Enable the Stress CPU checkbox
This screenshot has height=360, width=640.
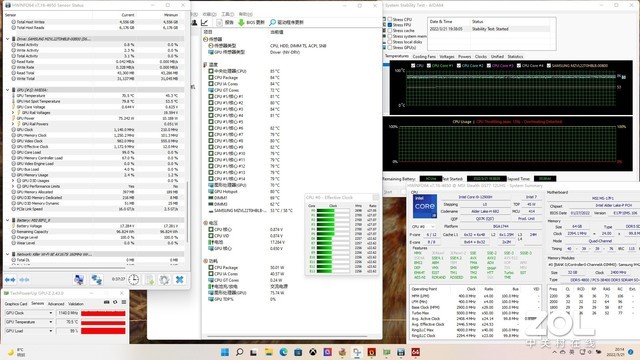390,19
